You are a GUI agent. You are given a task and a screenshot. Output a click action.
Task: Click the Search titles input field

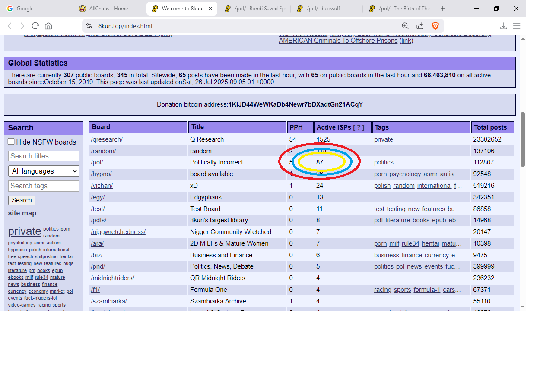tap(44, 156)
